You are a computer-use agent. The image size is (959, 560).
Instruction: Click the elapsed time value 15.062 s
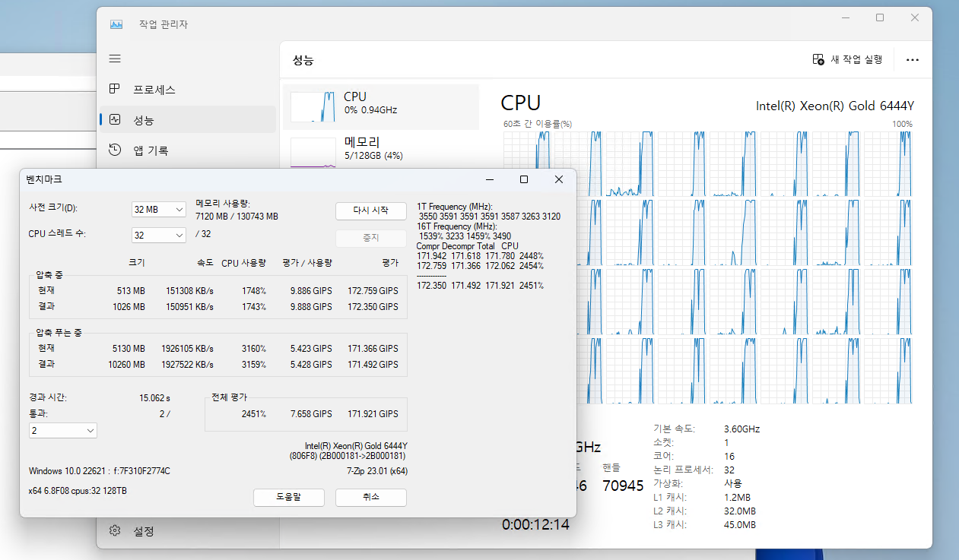[154, 397]
